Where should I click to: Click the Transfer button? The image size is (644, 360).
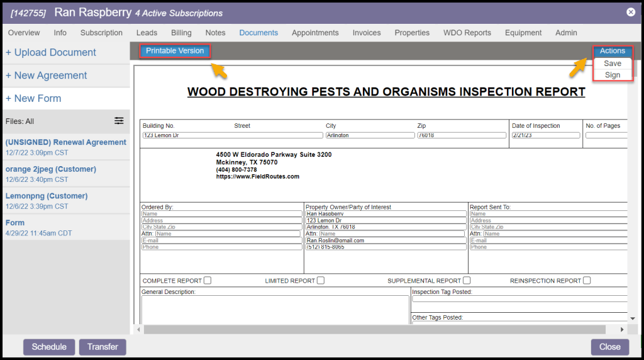tap(103, 347)
